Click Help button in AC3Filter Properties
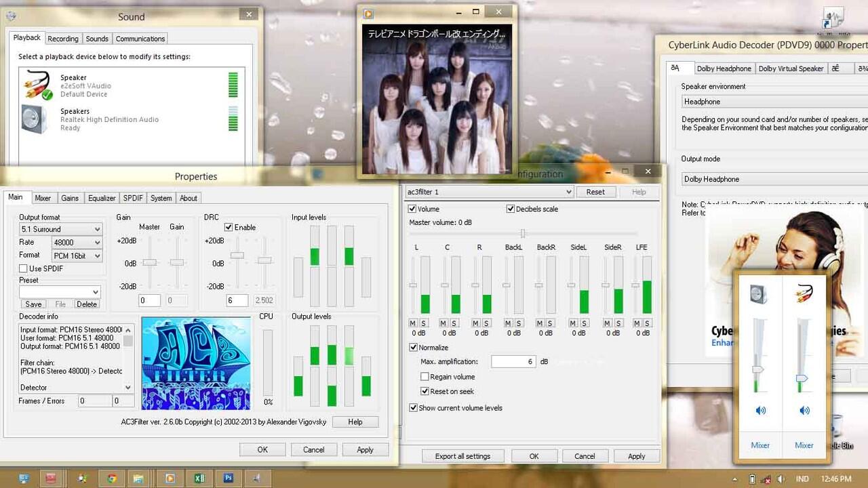The height and width of the screenshot is (488, 868). tap(355, 422)
